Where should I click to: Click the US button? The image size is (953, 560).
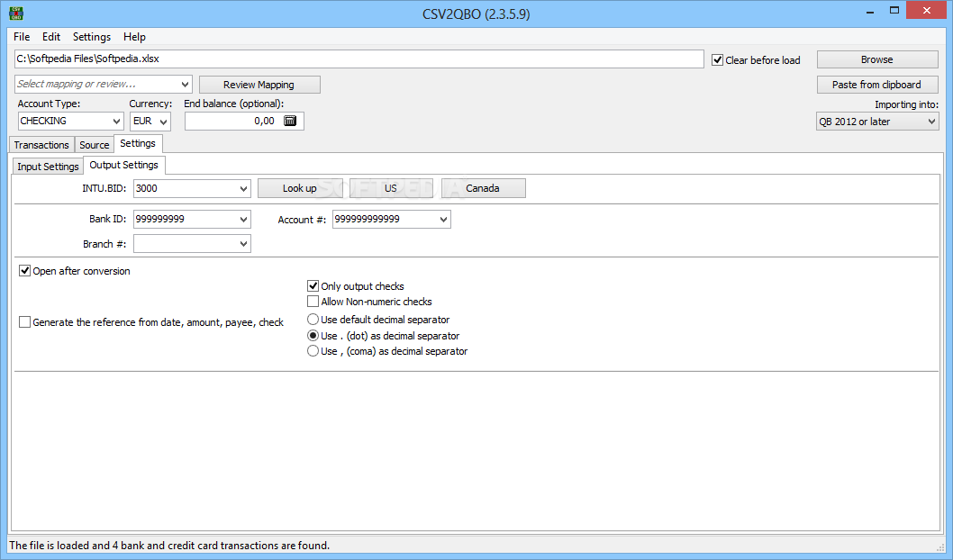click(x=391, y=188)
